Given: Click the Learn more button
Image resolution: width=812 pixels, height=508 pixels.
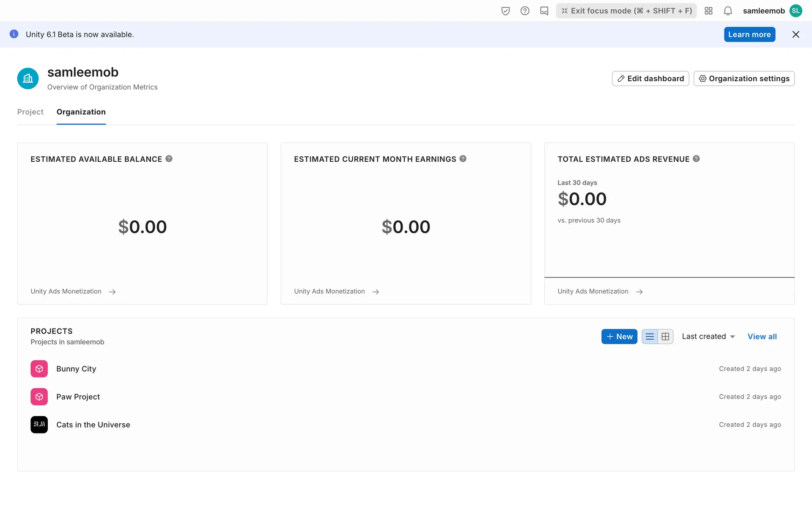Looking at the screenshot, I should pos(749,34).
